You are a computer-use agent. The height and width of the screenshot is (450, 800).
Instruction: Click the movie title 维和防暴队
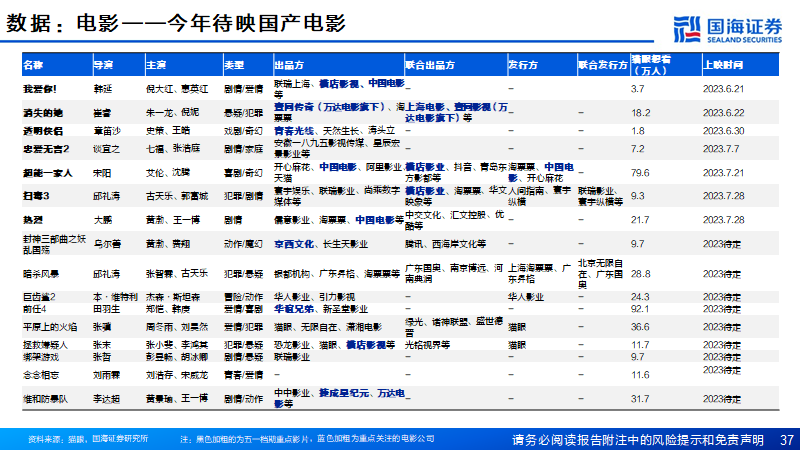[45, 399]
